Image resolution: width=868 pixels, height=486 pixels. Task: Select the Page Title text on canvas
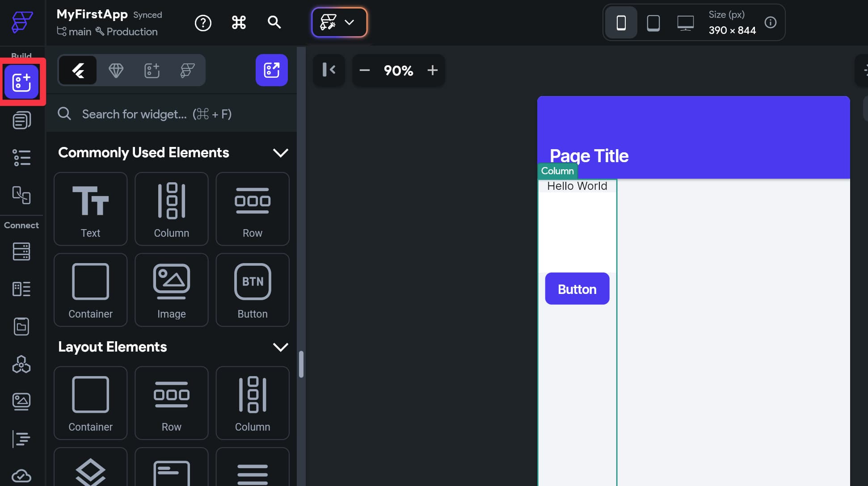click(x=589, y=156)
